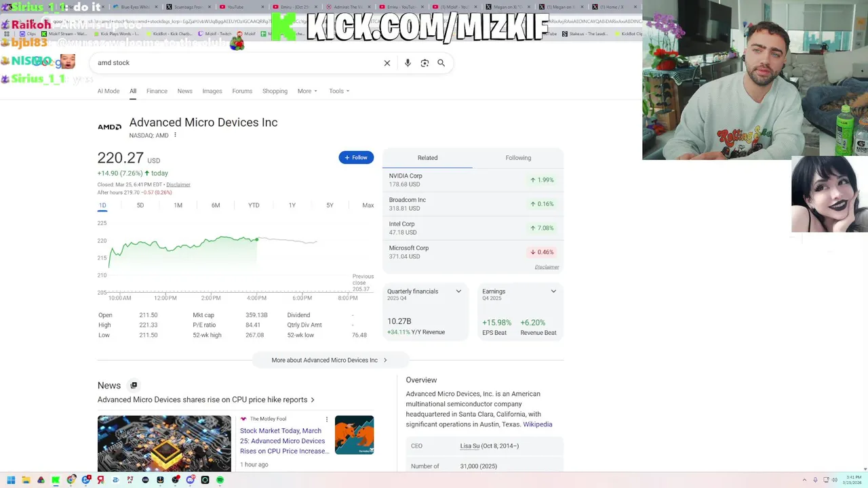Switch to the Following stocks tab
868x488 pixels.
pyautogui.click(x=518, y=158)
